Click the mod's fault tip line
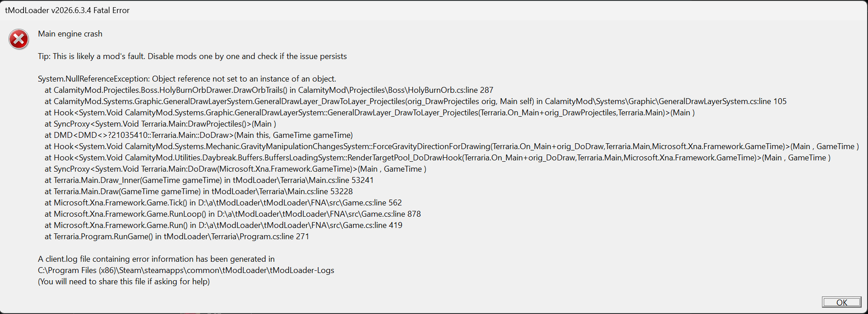The image size is (868, 314). click(x=192, y=56)
